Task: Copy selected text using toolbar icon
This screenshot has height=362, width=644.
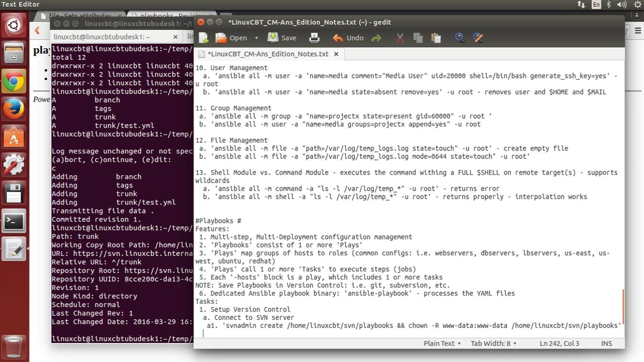Action: pos(418,38)
